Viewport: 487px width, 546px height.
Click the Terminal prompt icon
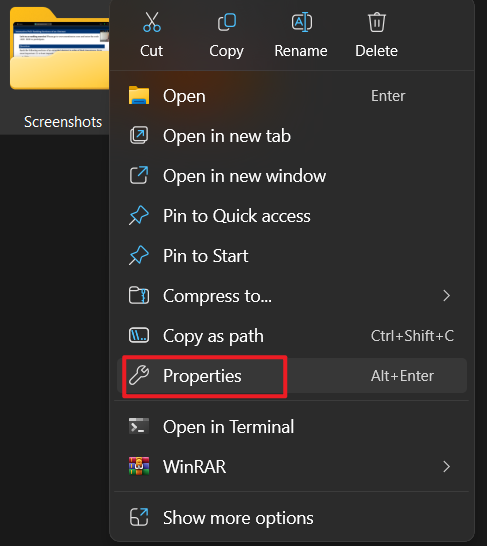pos(139,426)
